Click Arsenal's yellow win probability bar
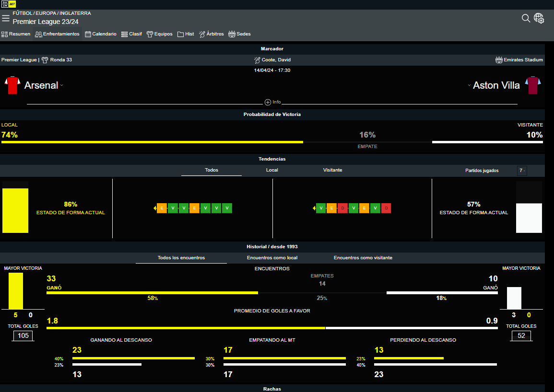Screen dimensions: 554x392 coord(152,142)
